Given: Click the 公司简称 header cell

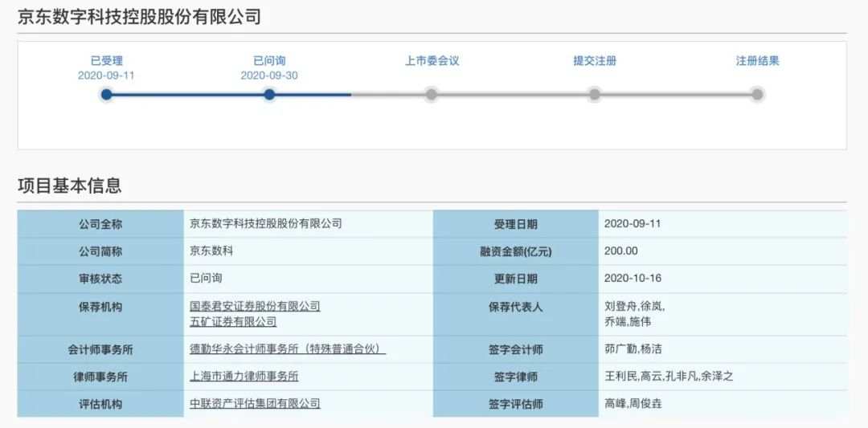Looking at the screenshot, I should tap(100, 251).
